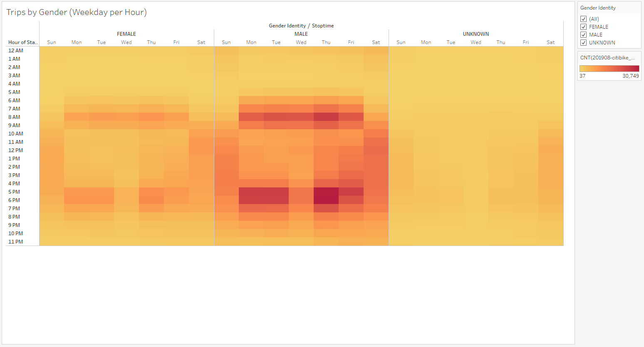Viewport: 644px width, 347px height.
Task: Click the Sat column header under FEMALE
Action: pyautogui.click(x=201, y=42)
